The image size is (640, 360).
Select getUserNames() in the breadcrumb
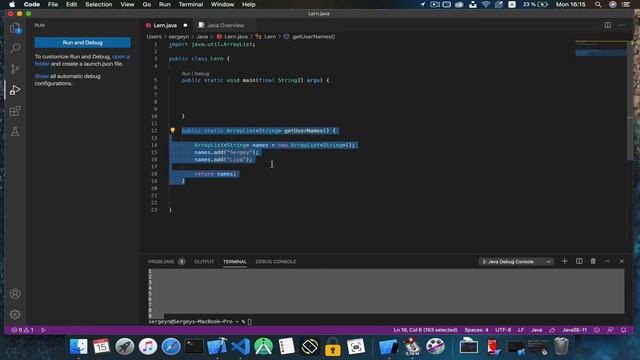(313, 37)
